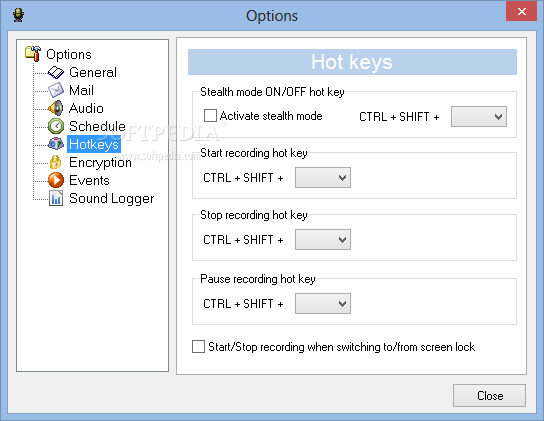Click the Close button
The image size is (544, 421).
[x=489, y=395]
